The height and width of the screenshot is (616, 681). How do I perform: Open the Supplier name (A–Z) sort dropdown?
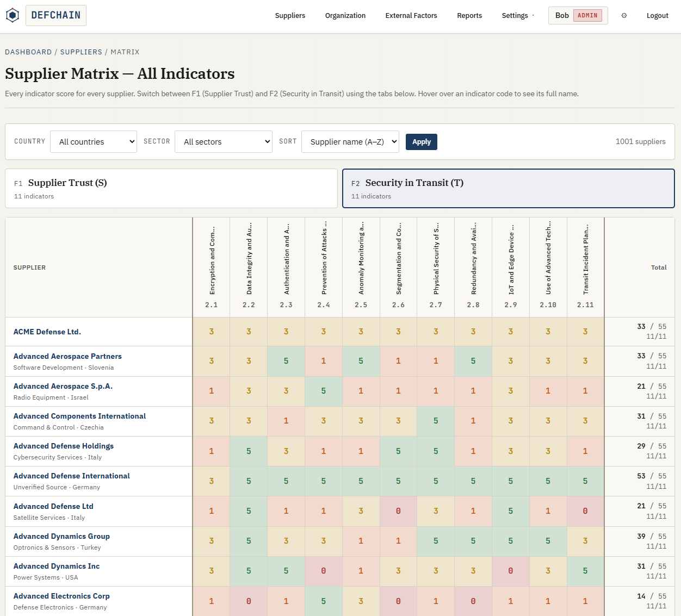pyautogui.click(x=350, y=141)
